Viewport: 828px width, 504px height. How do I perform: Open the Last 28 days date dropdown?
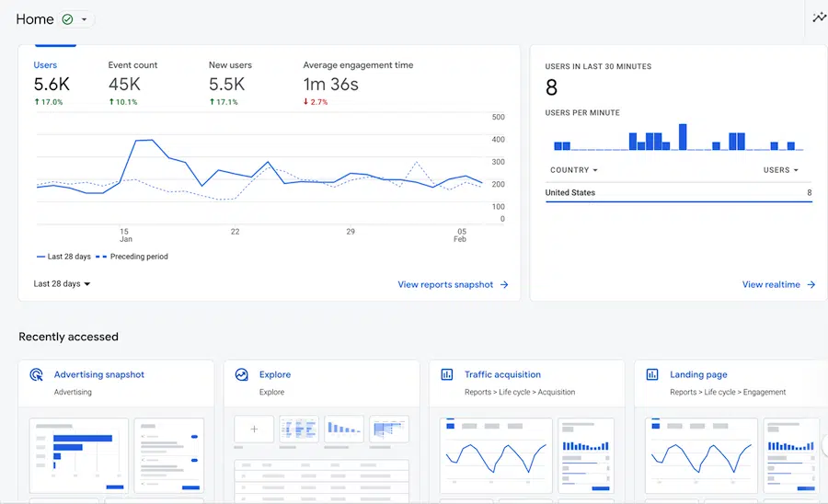(x=63, y=284)
